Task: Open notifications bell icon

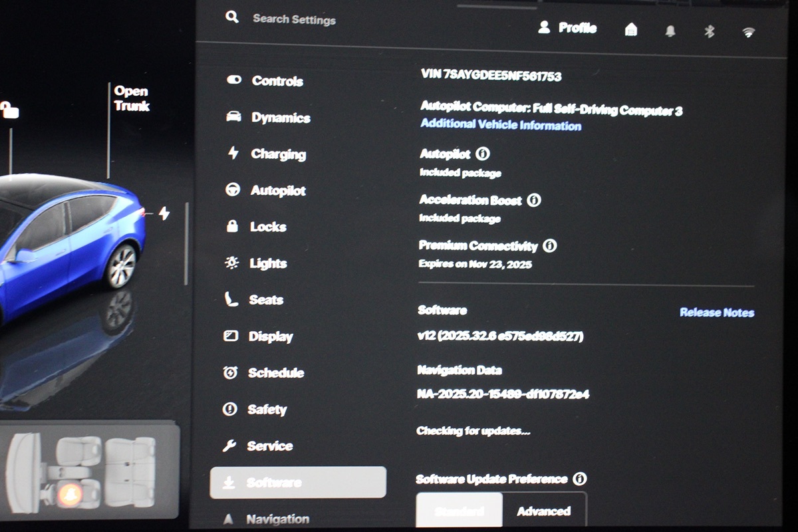Action: 670,31
